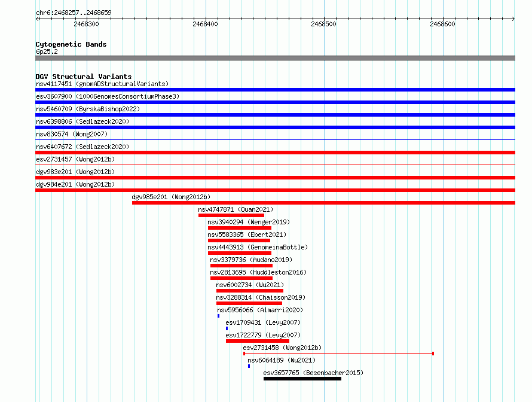The height and width of the screenshot is (402, 532).
Task: Select nsv6064189 (Wu2021) label
Action: 282,360
